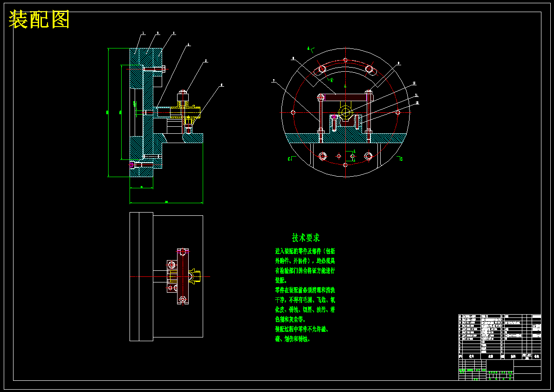Click part balloon number 6 on side view
Image resolution: width=554 pixels, height=392 pixels.
tap(221, 85)
